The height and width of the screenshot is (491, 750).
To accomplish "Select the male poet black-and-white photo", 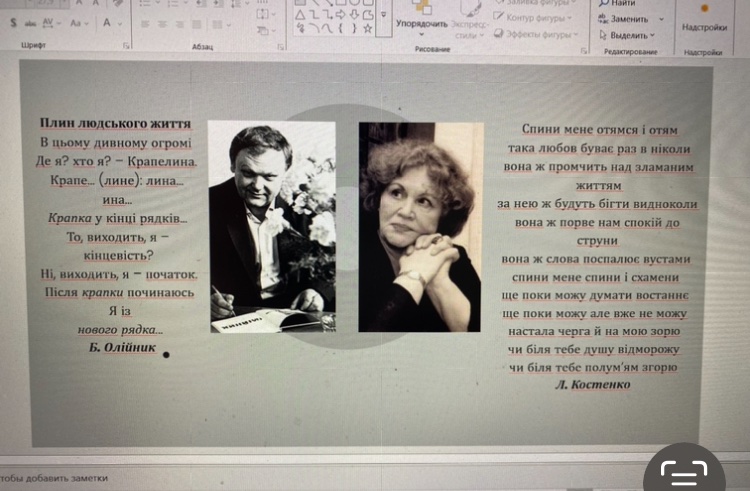I will tap(273, 227).
